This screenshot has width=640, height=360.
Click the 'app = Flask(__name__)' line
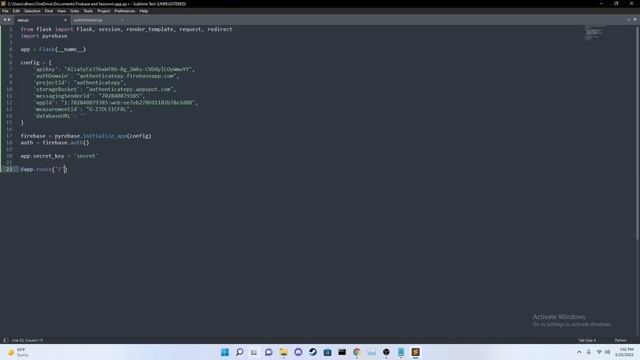[x=53, y=49]
